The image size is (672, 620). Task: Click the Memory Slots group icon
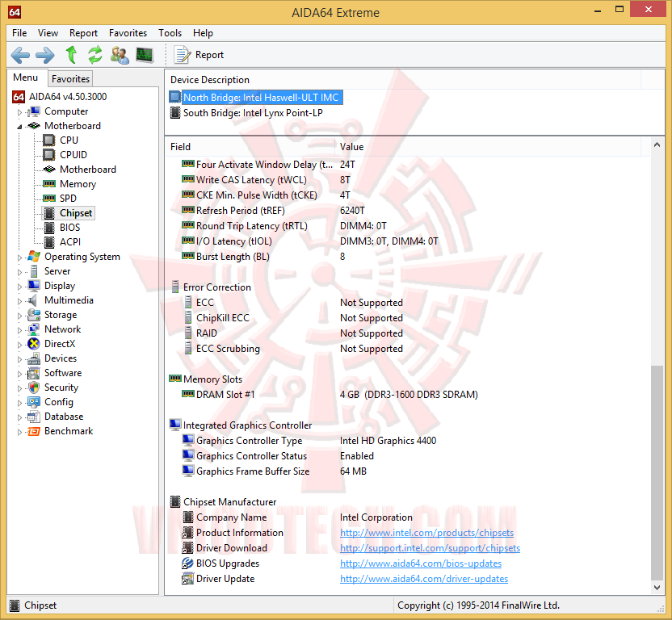[x=175, y=379]
